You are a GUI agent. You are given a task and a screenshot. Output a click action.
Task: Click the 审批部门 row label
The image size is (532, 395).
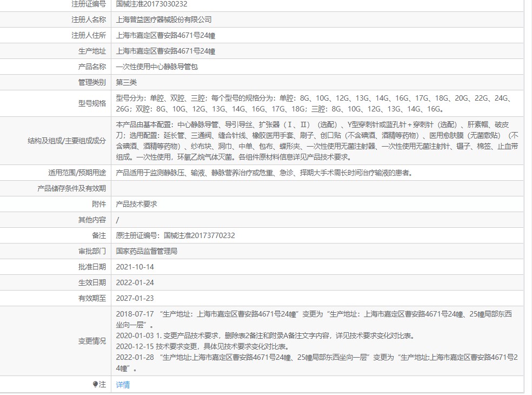pos(92,251)
